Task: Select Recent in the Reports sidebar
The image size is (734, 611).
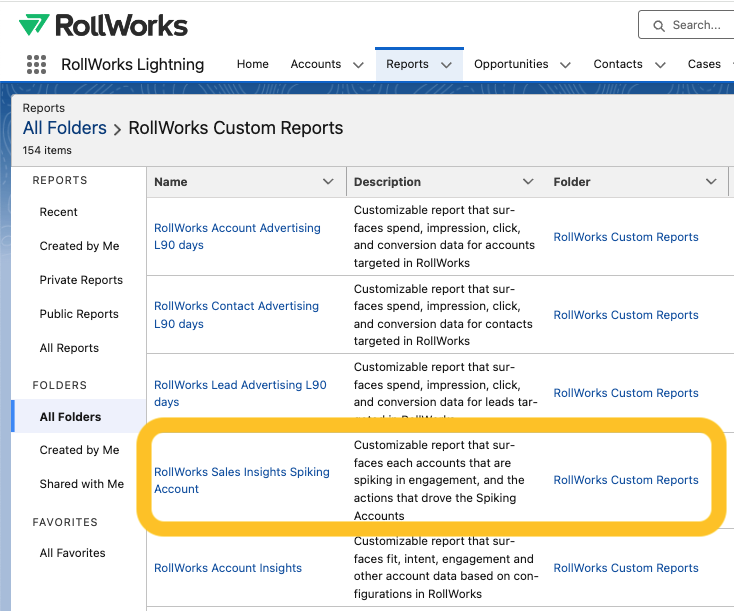Action: 58,212
